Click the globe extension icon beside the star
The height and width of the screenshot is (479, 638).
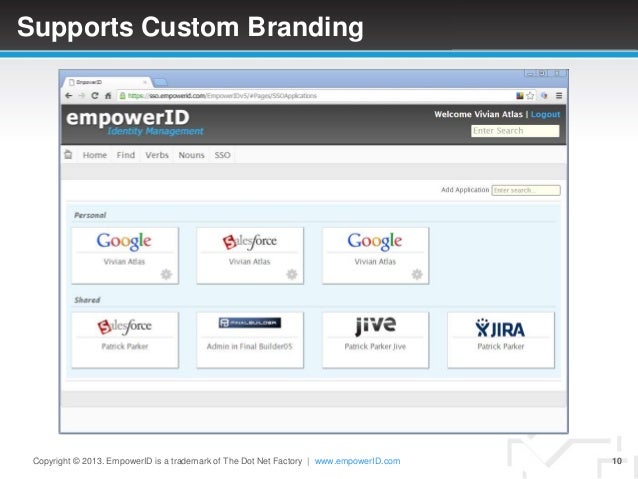tap(544, 96)
